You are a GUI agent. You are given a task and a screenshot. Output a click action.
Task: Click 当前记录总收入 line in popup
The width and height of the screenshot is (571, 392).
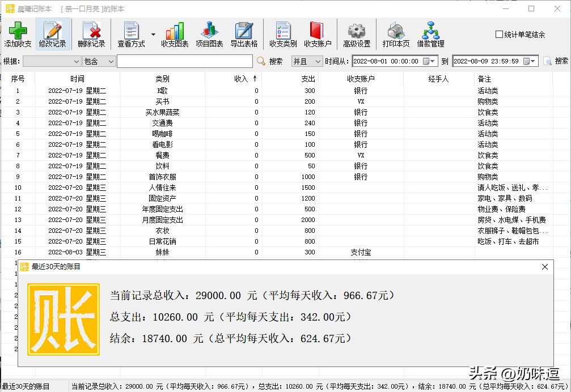[x=252, y=295]
